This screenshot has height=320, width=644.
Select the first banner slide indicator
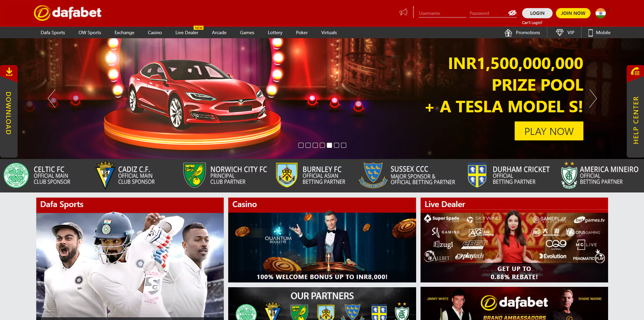point(301,145)
